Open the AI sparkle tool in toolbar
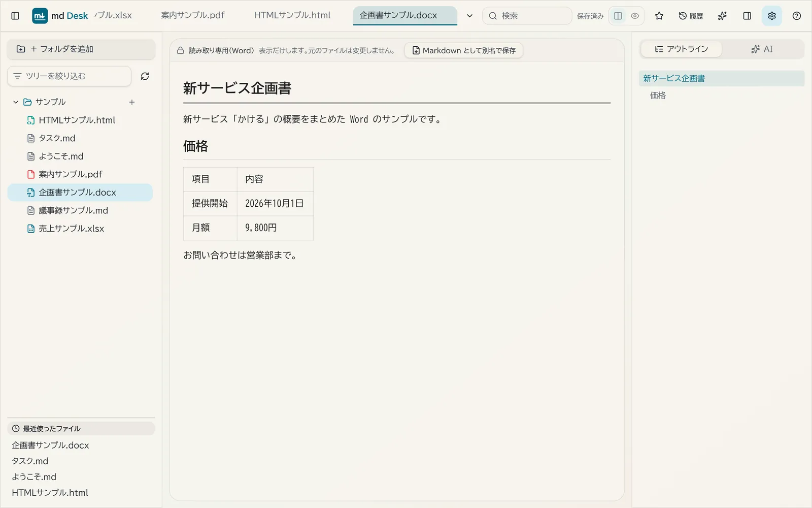 click(722, 16)
